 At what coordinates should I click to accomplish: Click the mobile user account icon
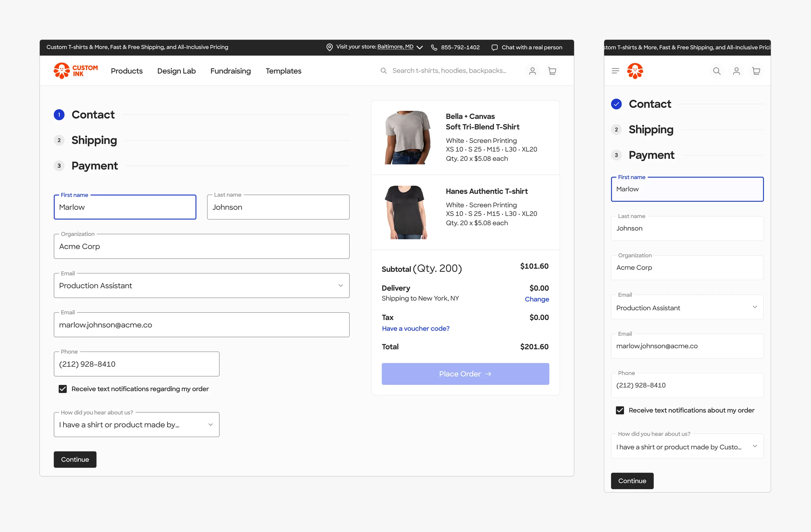coord(736,71)
